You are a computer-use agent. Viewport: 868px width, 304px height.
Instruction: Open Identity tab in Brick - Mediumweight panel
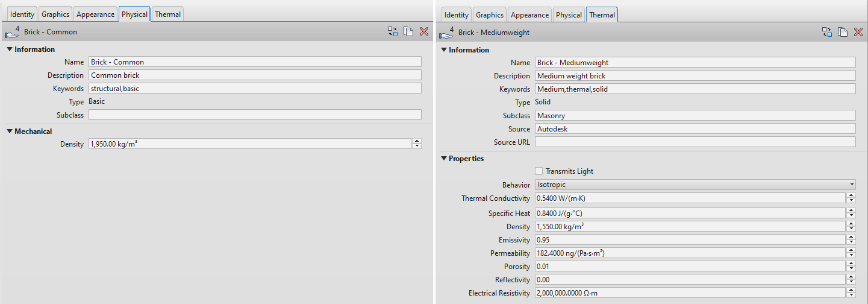click(457, 14)
